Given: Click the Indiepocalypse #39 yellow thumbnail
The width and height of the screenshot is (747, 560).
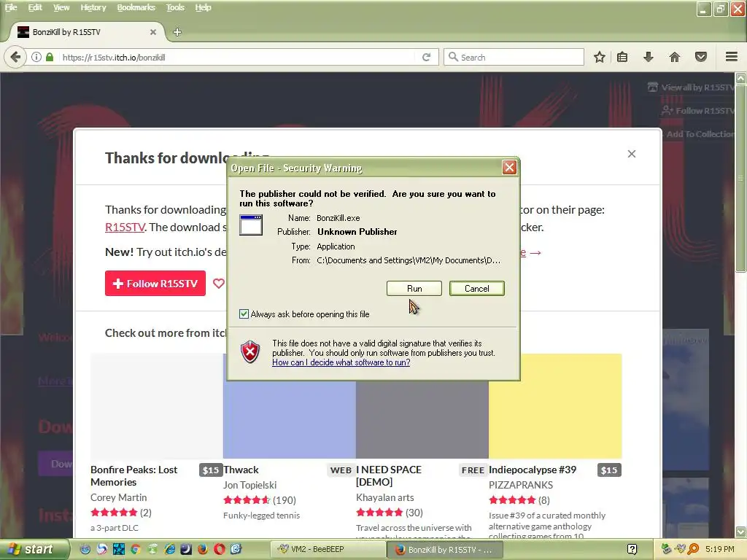Looking at the screenshot, I should [555, 406].
